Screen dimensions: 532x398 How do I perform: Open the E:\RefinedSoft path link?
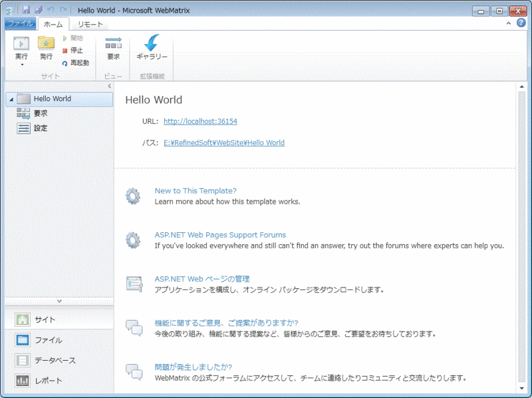tap(224, 142)
